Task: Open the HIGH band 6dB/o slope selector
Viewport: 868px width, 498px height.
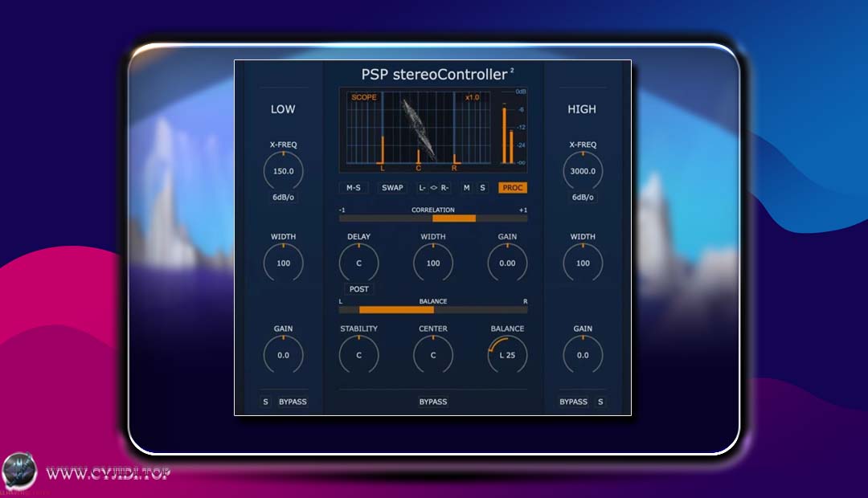Action: [583, 198]
